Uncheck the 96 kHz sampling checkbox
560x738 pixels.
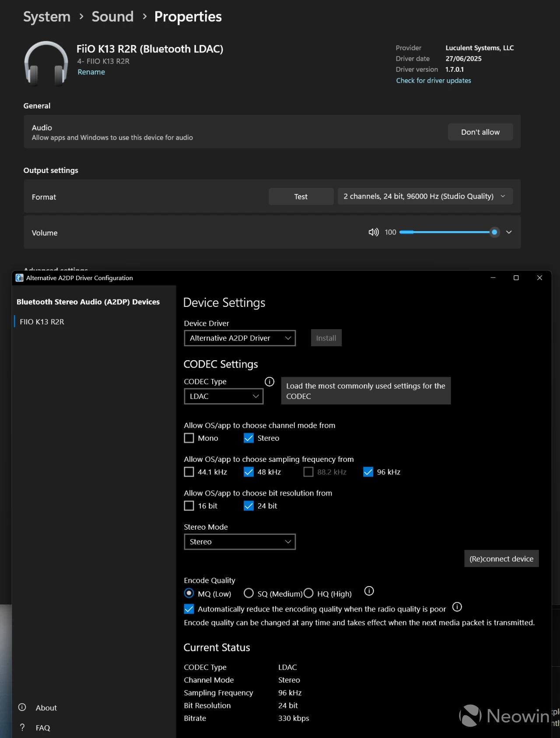click(368, 472)
